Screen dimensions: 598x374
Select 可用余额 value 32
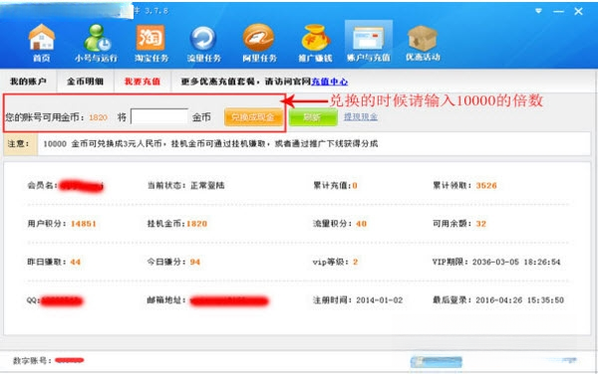[481, 224]
